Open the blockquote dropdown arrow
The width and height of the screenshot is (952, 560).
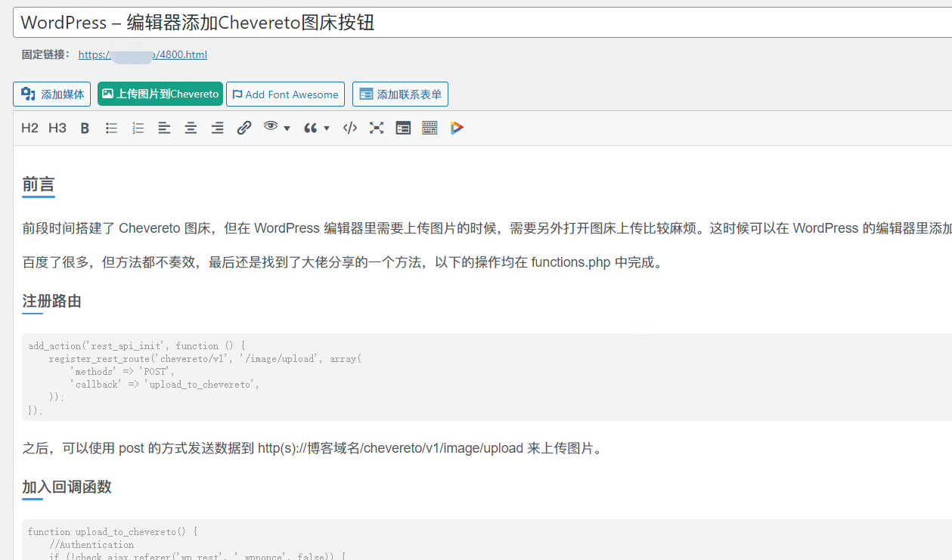[x=327, y=128]
